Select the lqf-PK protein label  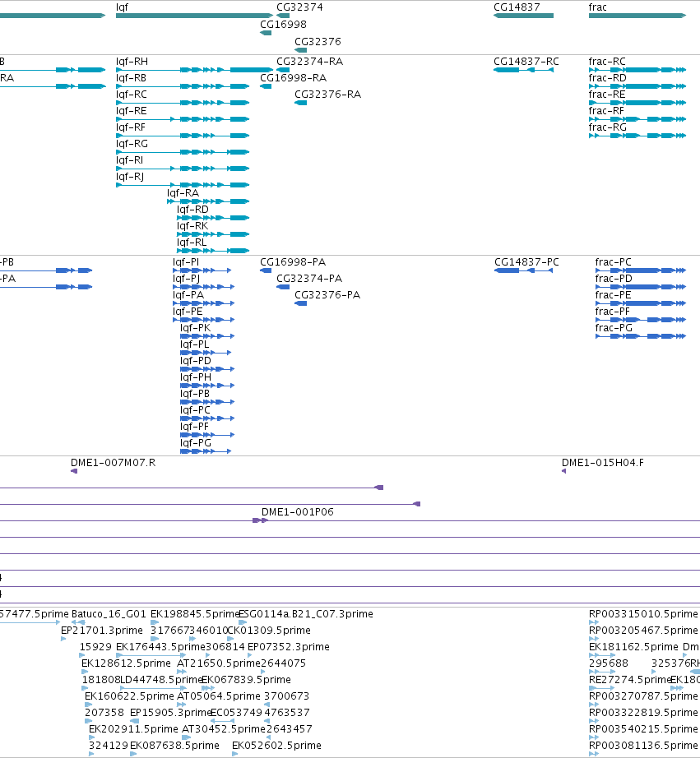(x=196, y=328)
